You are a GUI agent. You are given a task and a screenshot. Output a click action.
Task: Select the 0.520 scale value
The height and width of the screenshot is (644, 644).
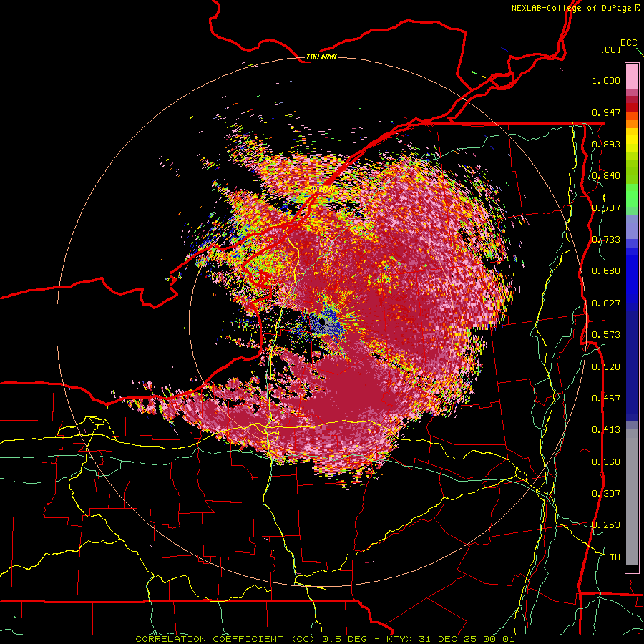606,367
